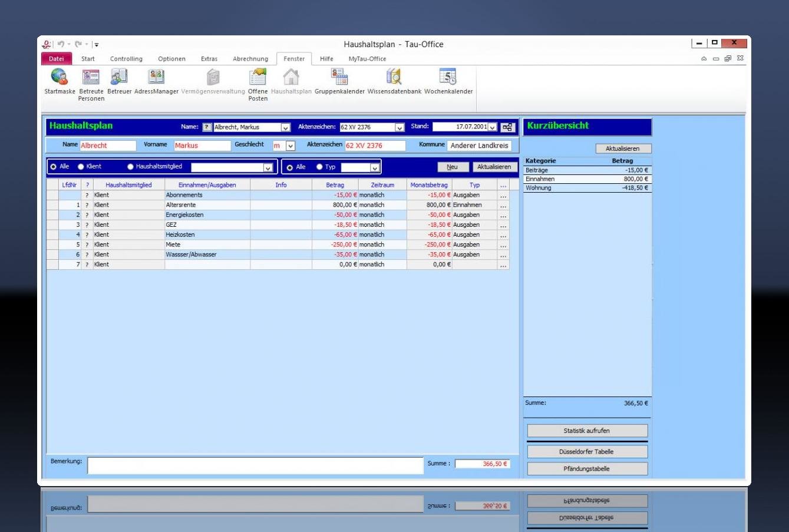789x532 pixels.
Task: Open the Pfändungstabelle button
Action: point(587,469)
